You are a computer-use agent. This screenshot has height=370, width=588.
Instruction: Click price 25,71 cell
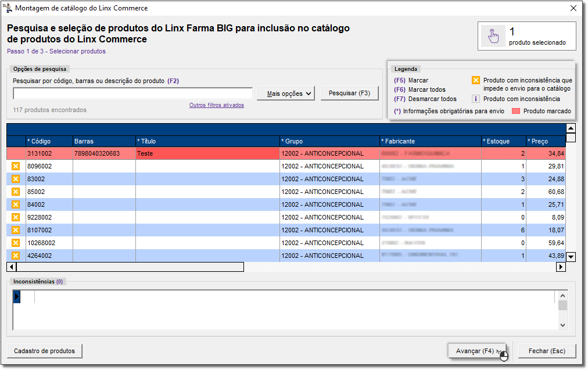546,204
